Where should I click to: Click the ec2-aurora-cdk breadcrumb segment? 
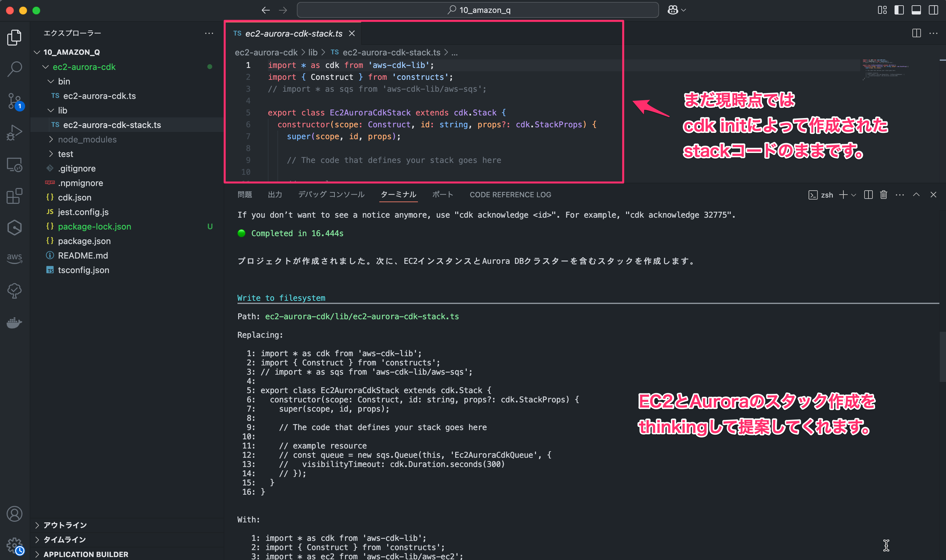coord(266,52)
